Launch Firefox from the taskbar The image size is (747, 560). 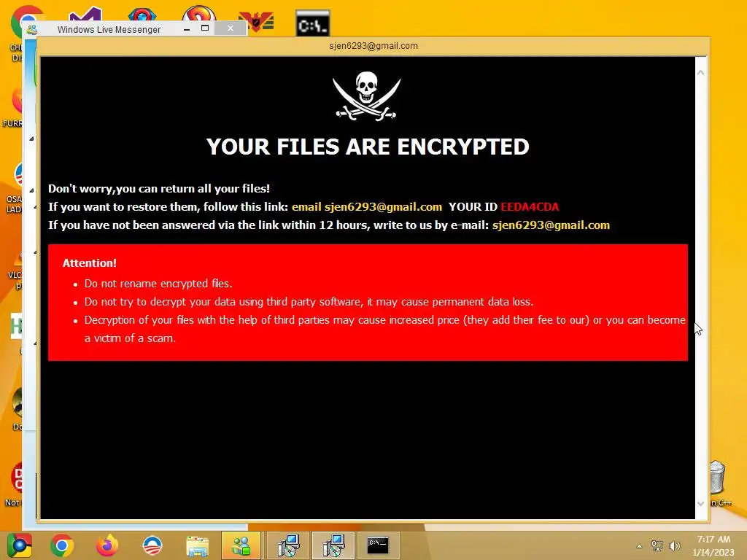click(x=107, y=545)
